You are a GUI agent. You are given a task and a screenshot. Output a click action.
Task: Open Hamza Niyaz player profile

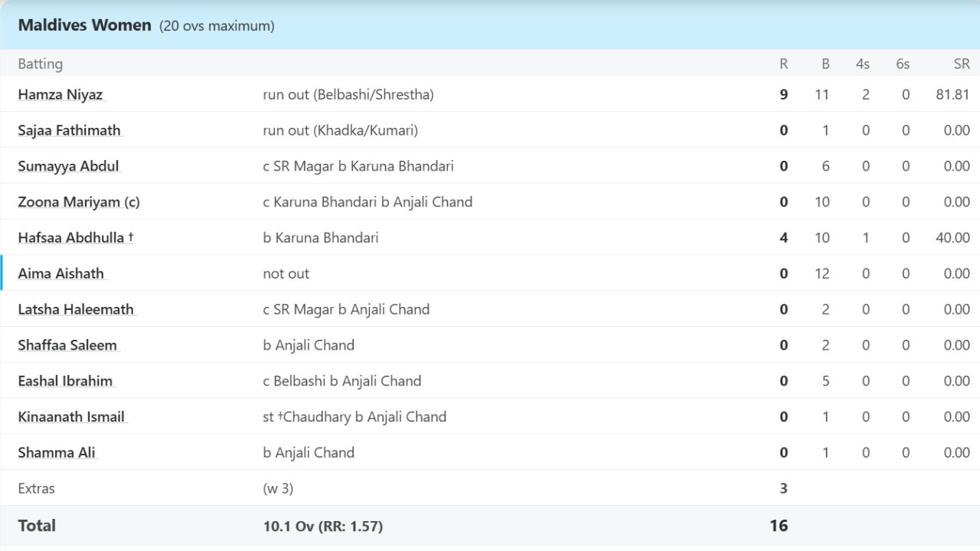point(60,95)
